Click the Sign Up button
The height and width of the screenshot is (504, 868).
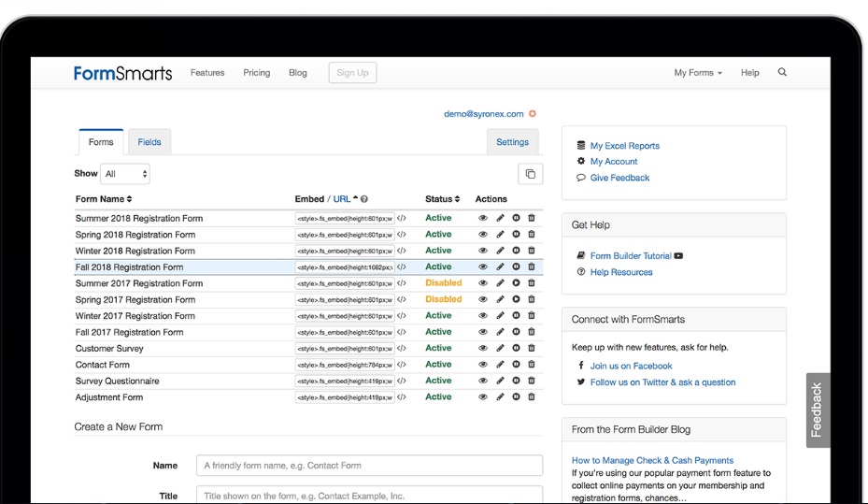click(x=352, y=73)
